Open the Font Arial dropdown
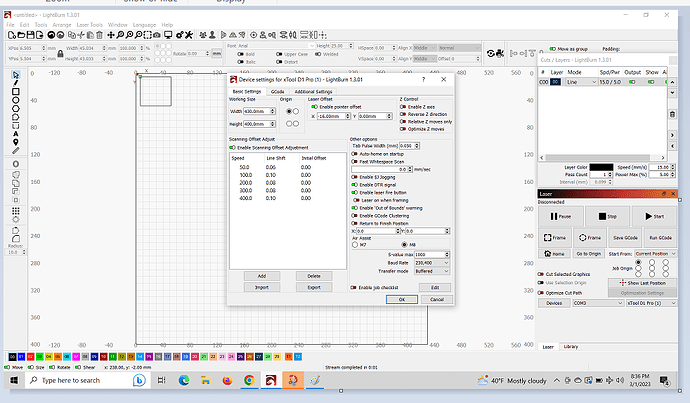 tap(276, 46)
